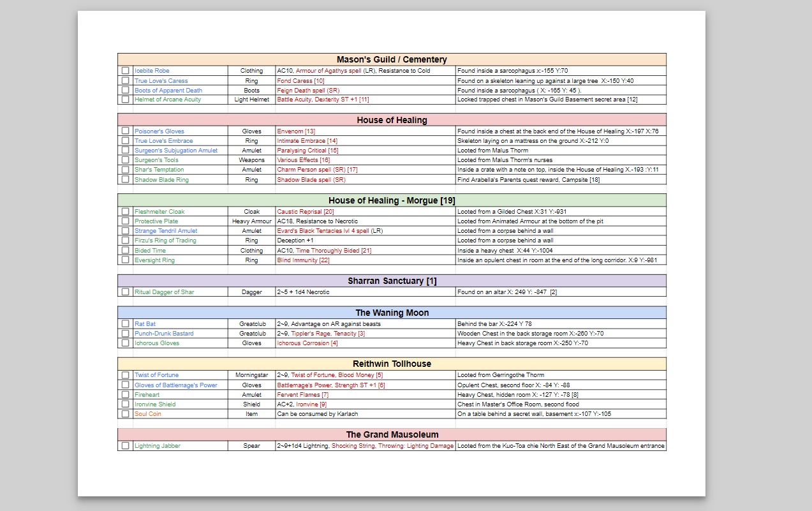Tick the Lightning Jabber checkbox
812x511 pixels.
click(x=125, y=446)
